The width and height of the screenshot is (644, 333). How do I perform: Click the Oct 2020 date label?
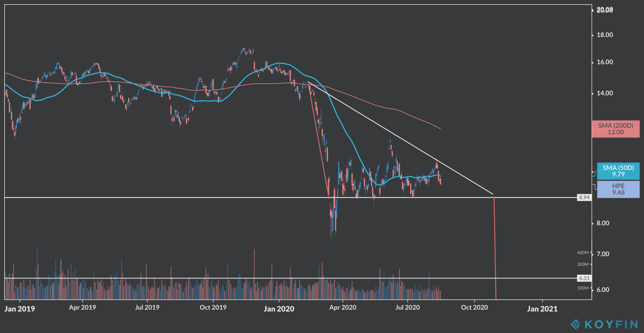pyautogui.click(x=474, y=307)
